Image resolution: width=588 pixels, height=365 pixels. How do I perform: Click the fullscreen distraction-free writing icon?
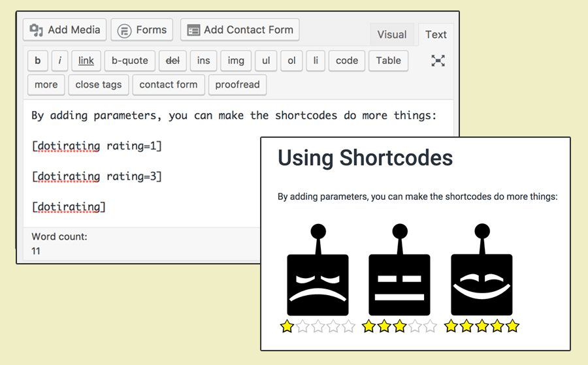pos(438,61)
